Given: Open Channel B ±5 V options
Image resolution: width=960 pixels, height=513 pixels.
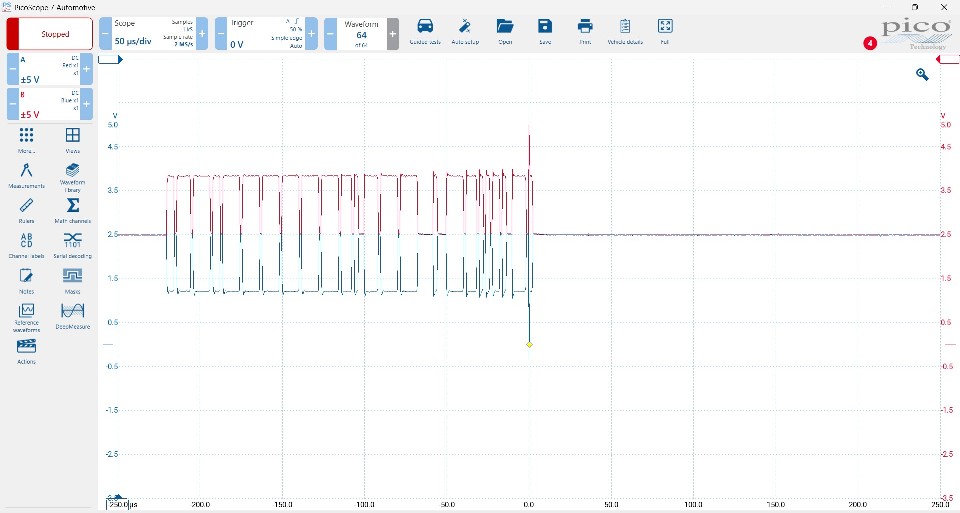Looking at the screenshot, I should 50,104.
